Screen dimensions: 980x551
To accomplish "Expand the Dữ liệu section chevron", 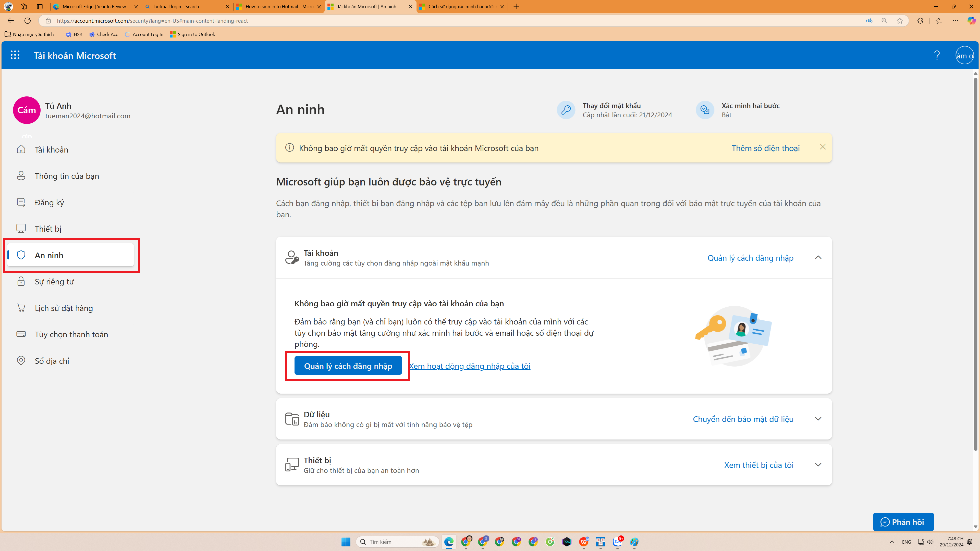I will pyautogui.click(x=818, y=419).
